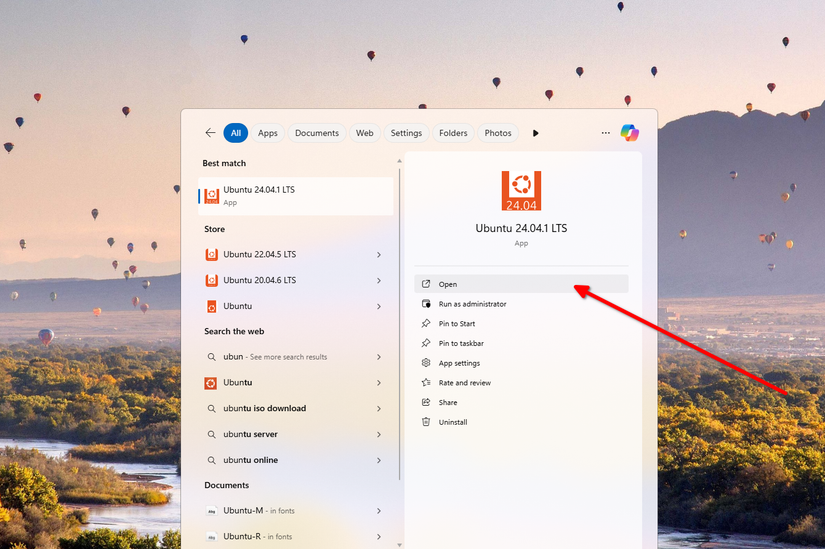Click the large Ubuntu 24.04 app logo
Screen dimensions: 825x549
click(521, 191)
